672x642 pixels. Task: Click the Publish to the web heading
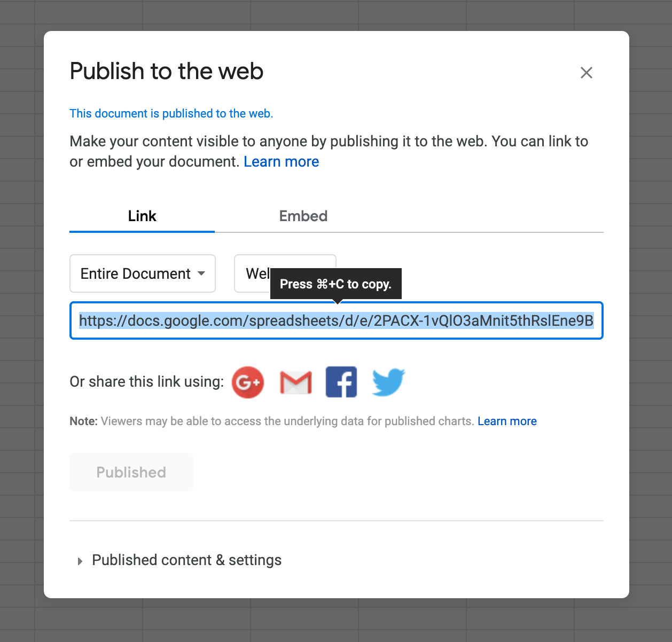click(x=167, y=71)
